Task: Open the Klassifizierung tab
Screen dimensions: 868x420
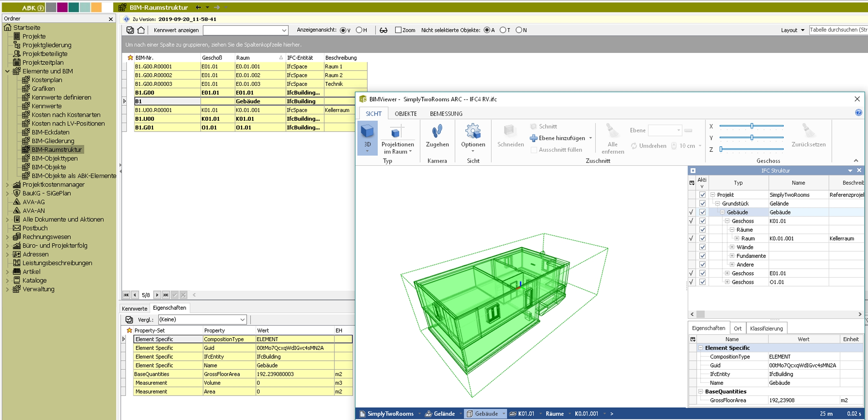Action: pyautogui.click(x=766, y=328)
